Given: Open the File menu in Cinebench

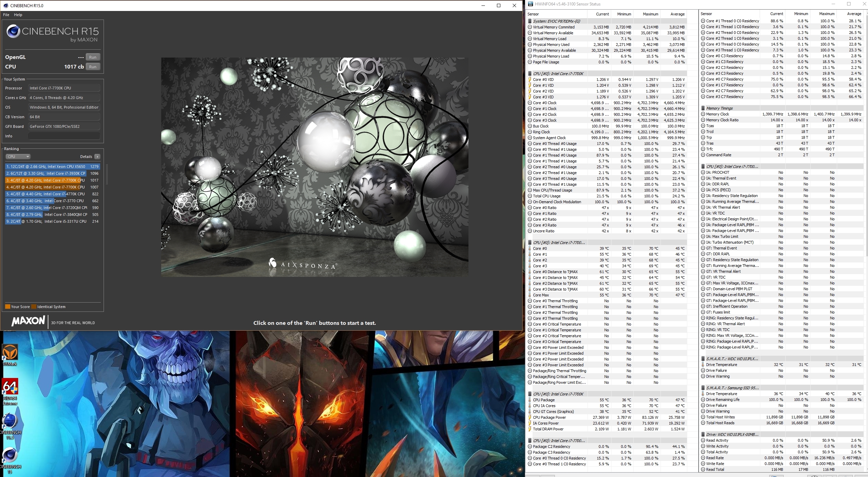Looking at the screenshot, I should (6, 15).
